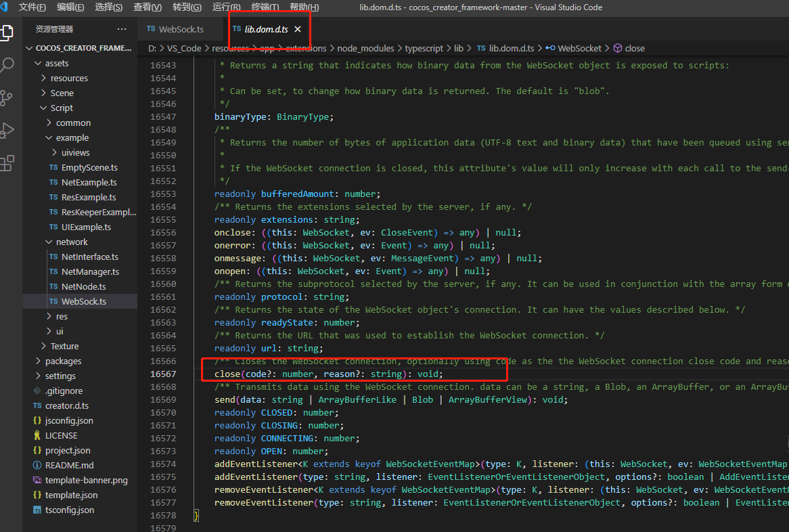This screenshot has height=532, width=789.
Task: Open ResExample.ts file
Action: pyautogui.click(x=80, y=197)
